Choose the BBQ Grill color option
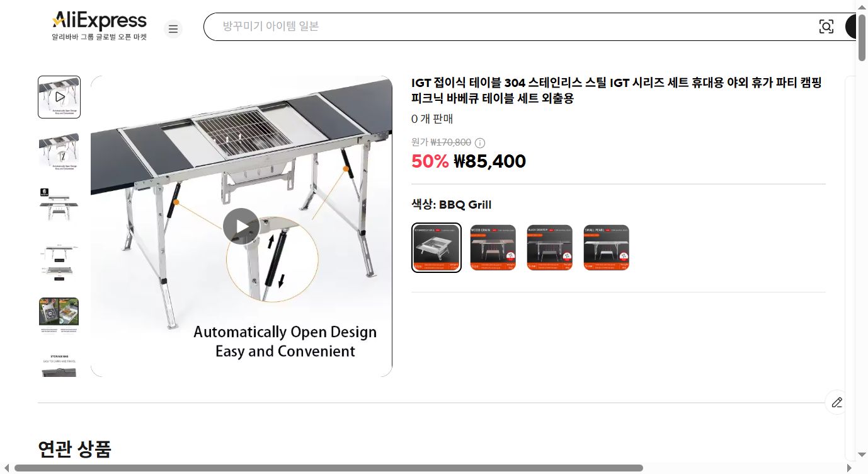The width and height of the screenshot is (868, 474). tap(437, 248)
